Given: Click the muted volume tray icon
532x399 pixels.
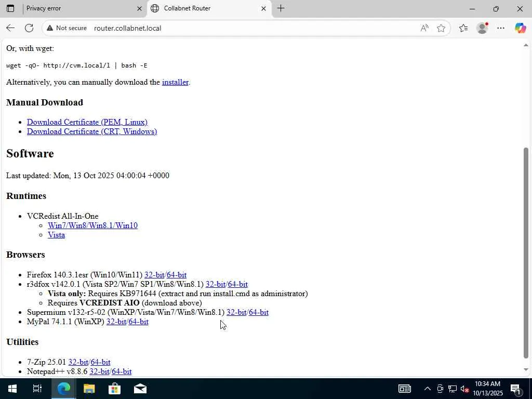Looking at the screenshot, I should pyautogui.click(x=464, y=389).
